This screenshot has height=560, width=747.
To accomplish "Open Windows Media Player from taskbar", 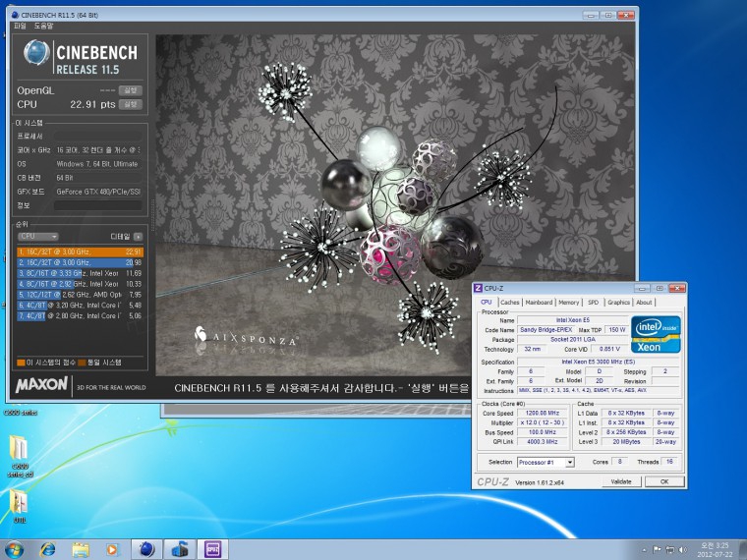I will click(112, 549).
